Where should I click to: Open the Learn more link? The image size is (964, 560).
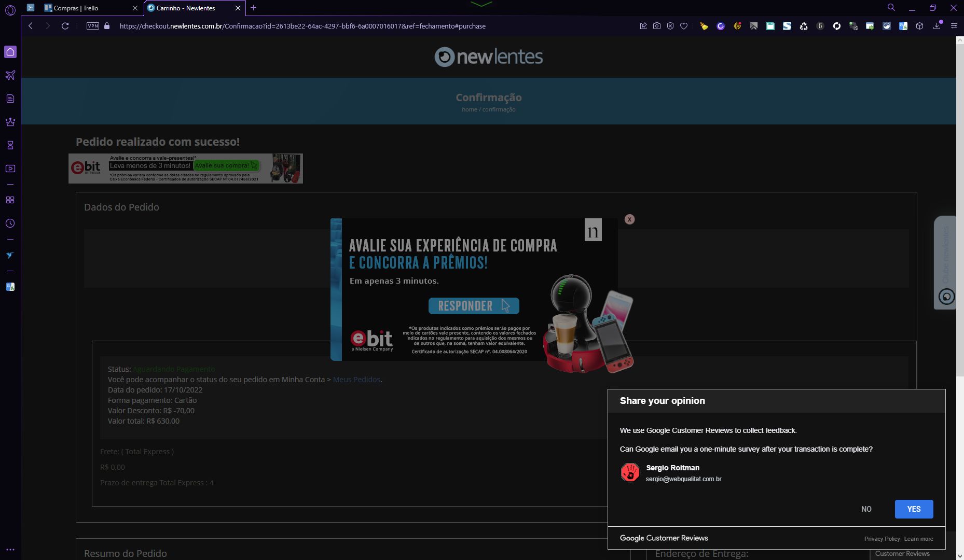point(918,539)
